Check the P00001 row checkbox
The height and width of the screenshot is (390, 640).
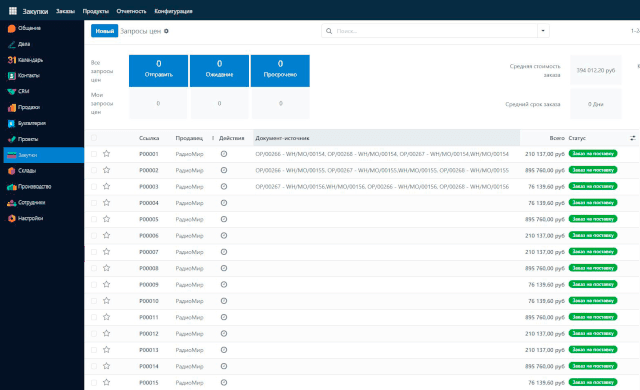pos(94,154)
